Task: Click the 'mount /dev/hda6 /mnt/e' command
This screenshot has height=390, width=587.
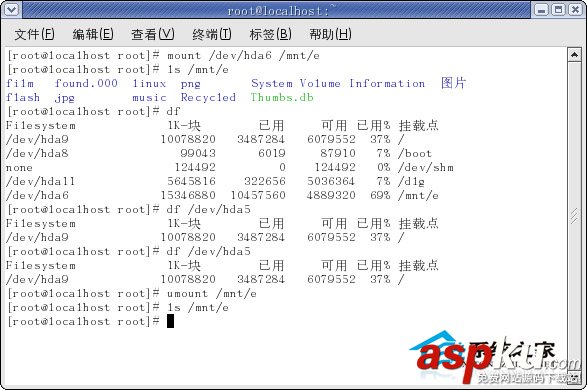Action: [243, 56]
